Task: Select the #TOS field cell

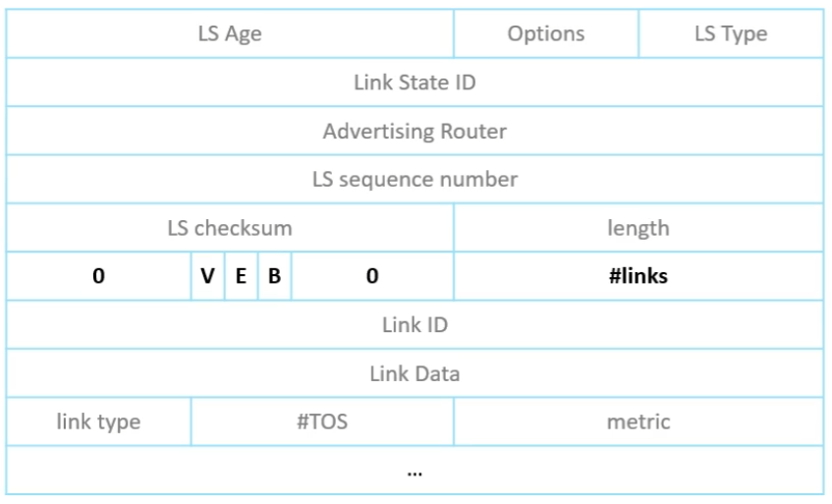Action: pos(322,421)
